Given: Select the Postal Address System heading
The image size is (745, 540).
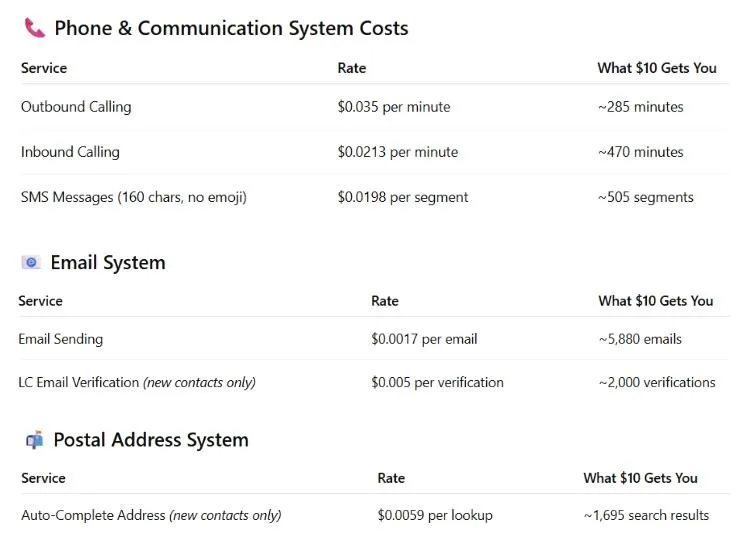Looking at the screenshot, I should 151,440.
